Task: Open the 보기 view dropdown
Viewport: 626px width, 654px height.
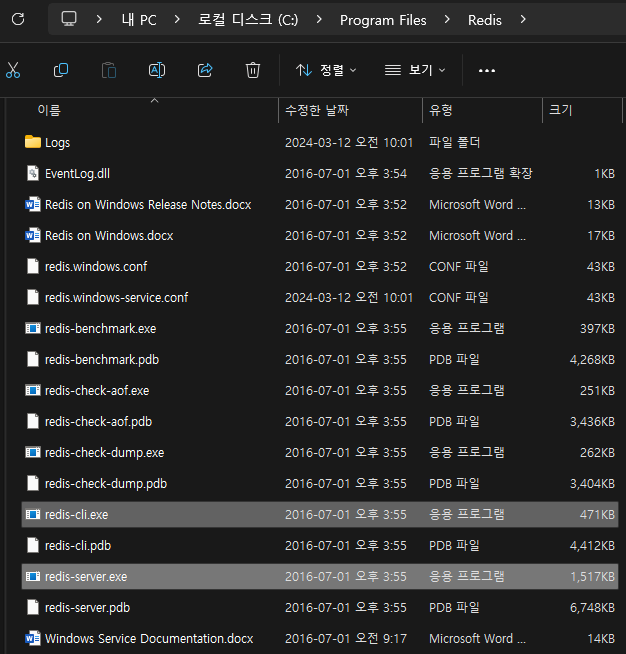Action: pyautogui.click(x=415, y=70)
